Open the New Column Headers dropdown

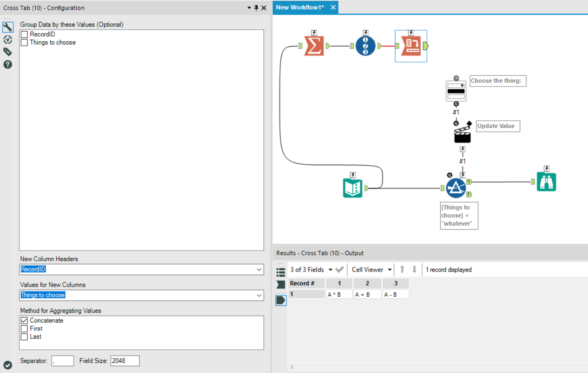click(x=259, y=269)
